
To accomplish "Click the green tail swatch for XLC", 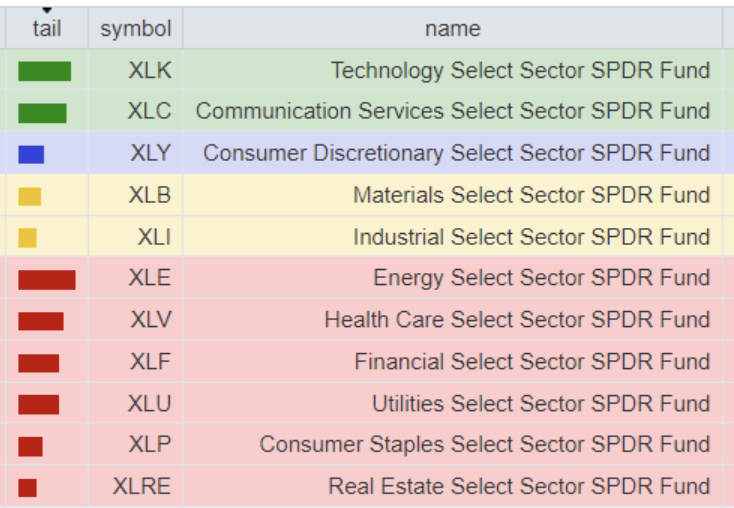I will coord(42,113).
